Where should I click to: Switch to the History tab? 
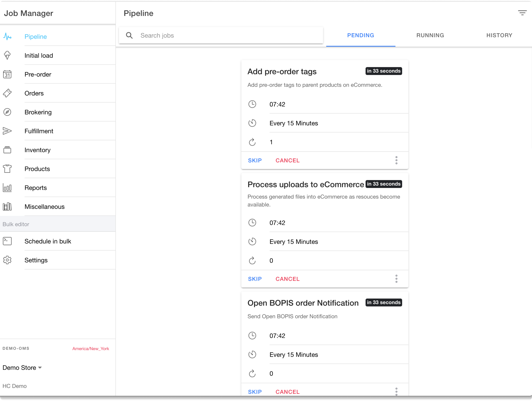click(499, 35)
